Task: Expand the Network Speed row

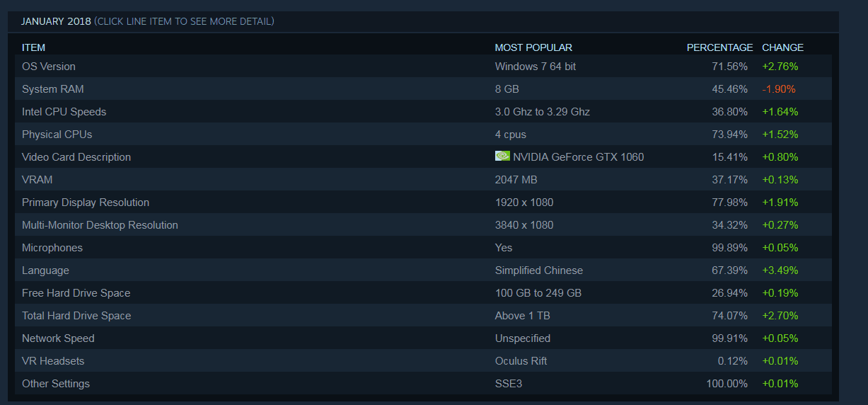Action: [58, 338]
